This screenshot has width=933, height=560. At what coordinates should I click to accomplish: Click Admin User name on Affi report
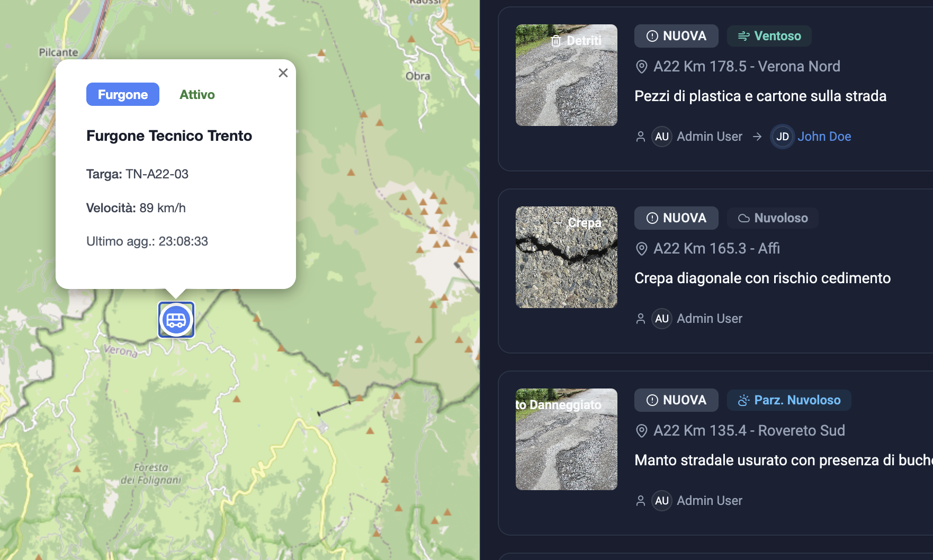710,319
